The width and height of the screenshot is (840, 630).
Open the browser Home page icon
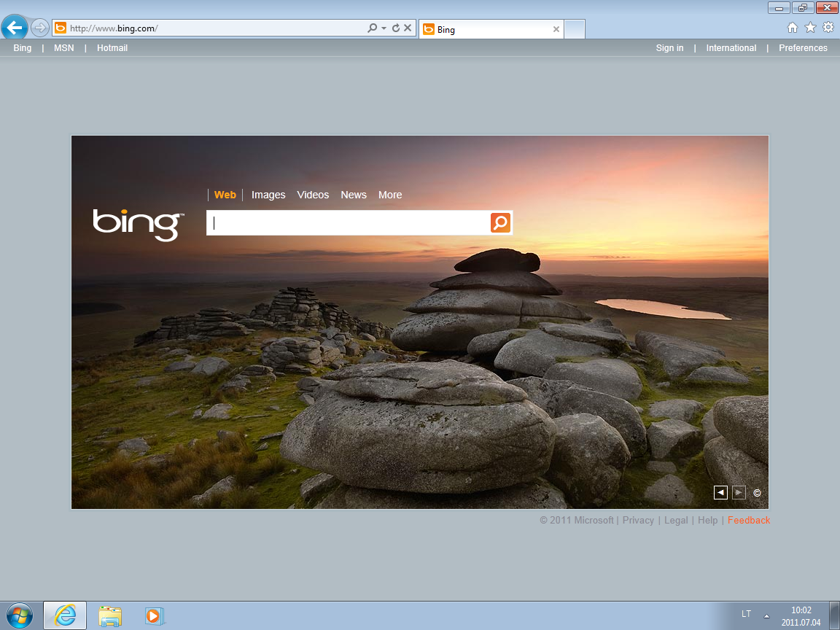pyautogui.click(x=793, y=28)
